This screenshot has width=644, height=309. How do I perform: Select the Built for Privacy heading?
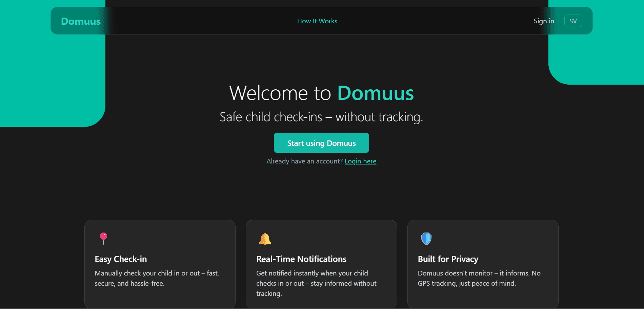[448, 259]
